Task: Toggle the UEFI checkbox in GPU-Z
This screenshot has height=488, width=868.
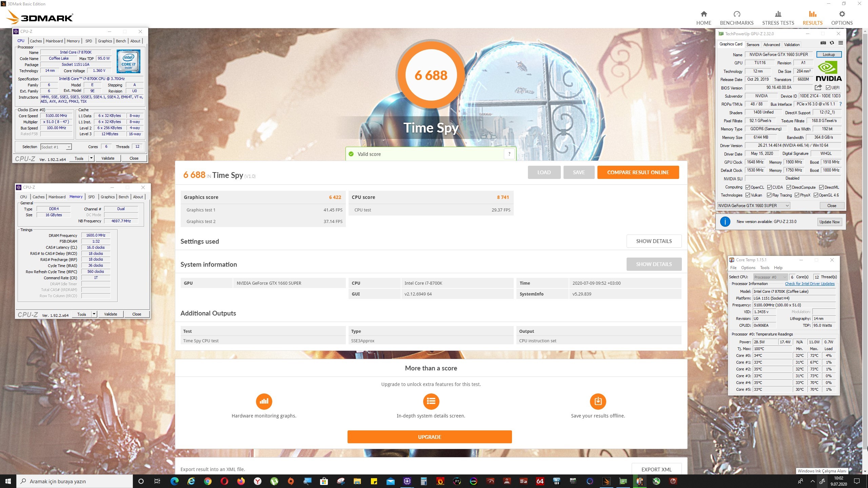Action: 828,88
